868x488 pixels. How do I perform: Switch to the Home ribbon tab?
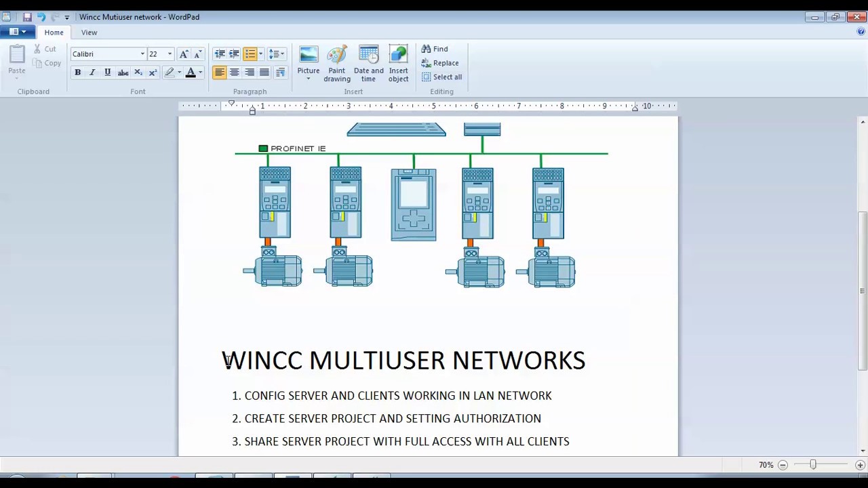54,33
